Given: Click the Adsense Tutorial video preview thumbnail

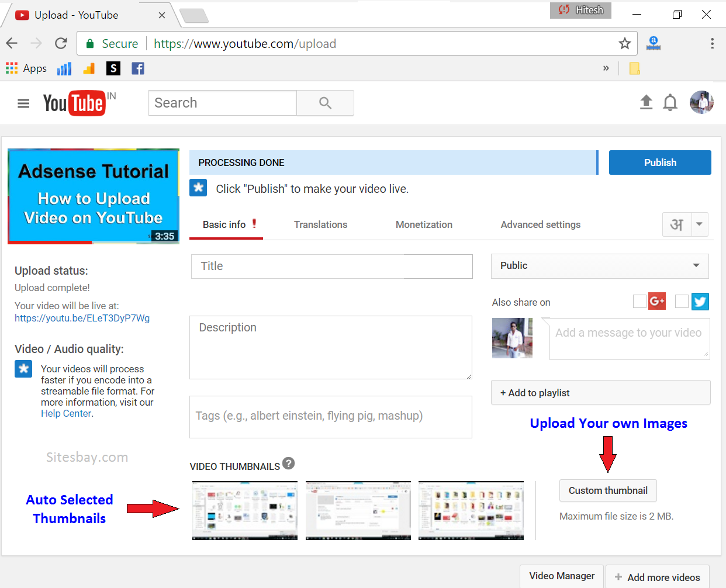Looking at the screenshot, I should coord(94,196).
